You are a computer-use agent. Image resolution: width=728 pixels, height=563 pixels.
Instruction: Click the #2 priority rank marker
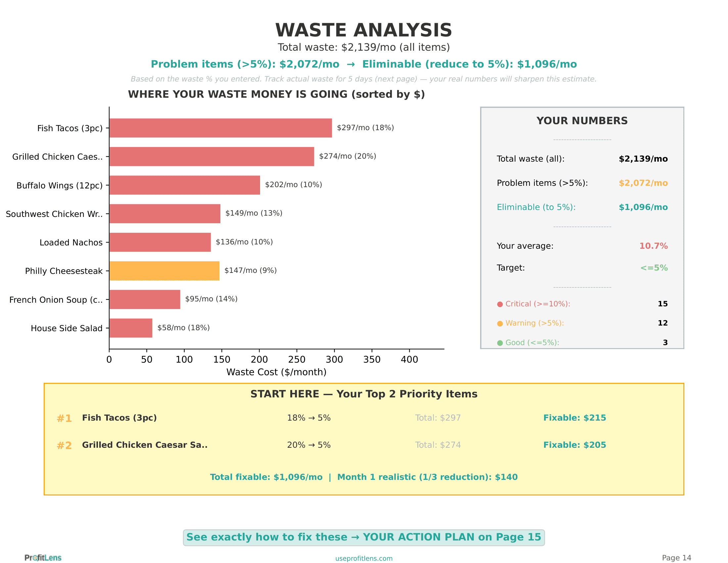64,445
